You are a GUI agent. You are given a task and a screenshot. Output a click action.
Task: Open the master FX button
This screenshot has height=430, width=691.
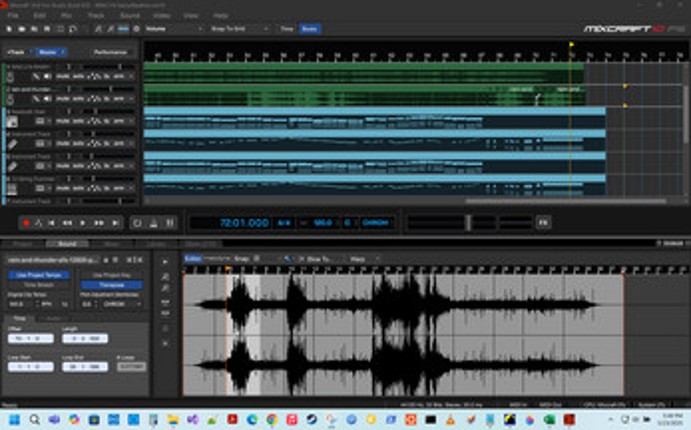tap(543, 222)
